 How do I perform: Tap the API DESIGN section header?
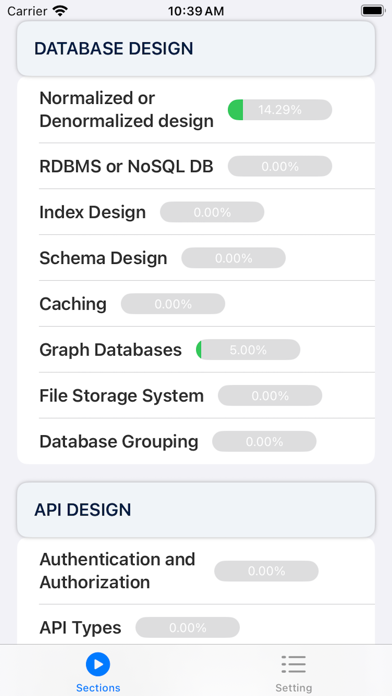(x=196, y=510)
